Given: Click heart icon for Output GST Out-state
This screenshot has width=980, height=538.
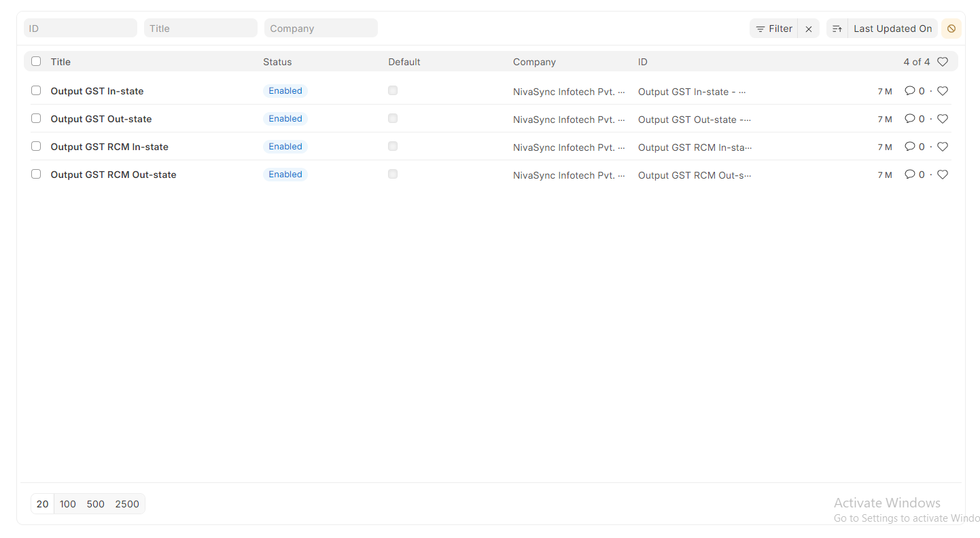Looking at the screenshot, I should pyautogui.click(x=942, y=119).
